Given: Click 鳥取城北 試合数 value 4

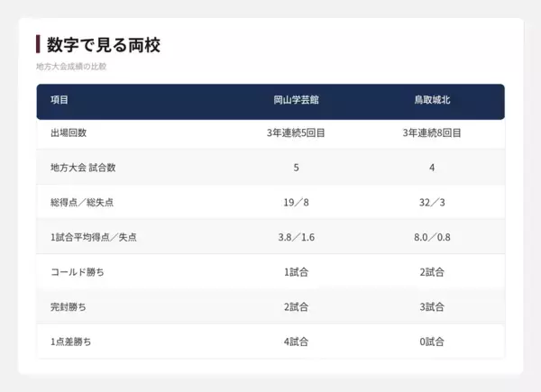Looking at the screenshot, I should 432,168.
